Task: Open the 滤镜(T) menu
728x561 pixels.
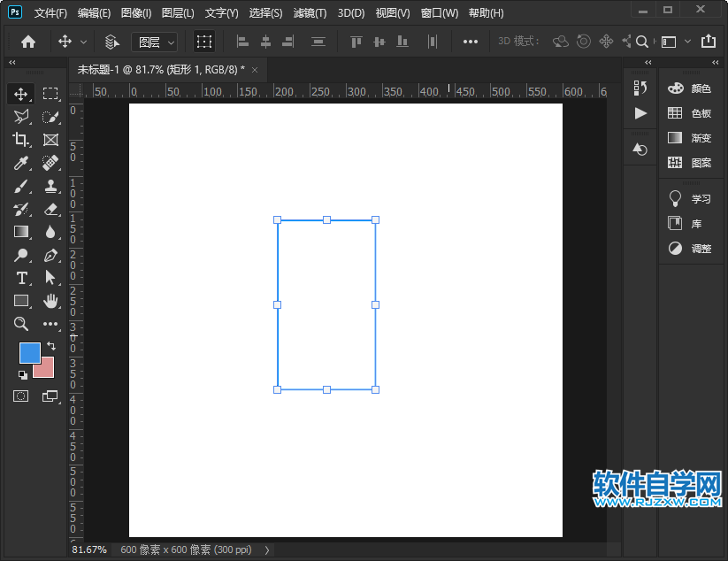Action: pos(310,13)
